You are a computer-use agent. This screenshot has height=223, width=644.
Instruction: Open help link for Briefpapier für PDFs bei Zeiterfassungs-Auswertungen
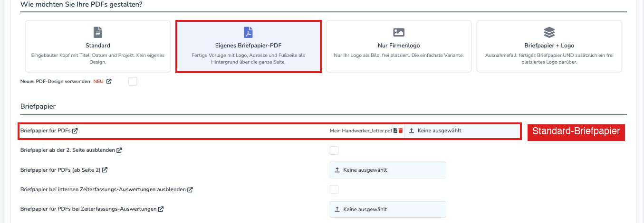[161, 209]
